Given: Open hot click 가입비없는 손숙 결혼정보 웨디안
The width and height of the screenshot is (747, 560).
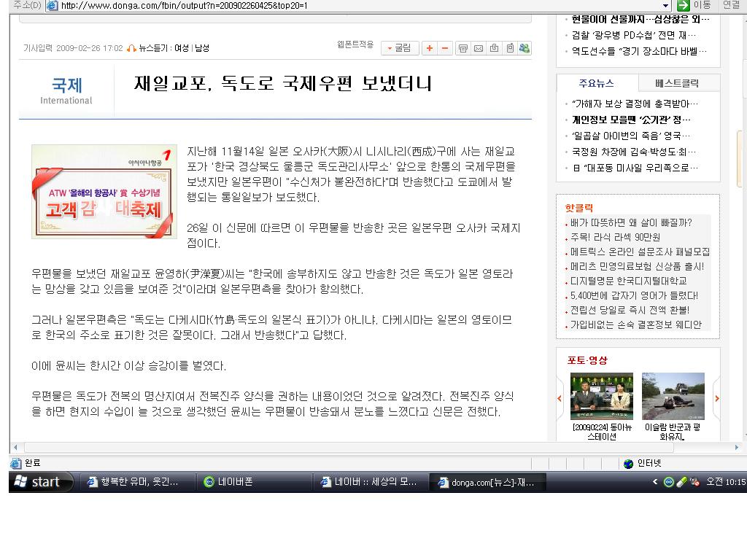Looking at the screenshot, I should click(636, 324).
